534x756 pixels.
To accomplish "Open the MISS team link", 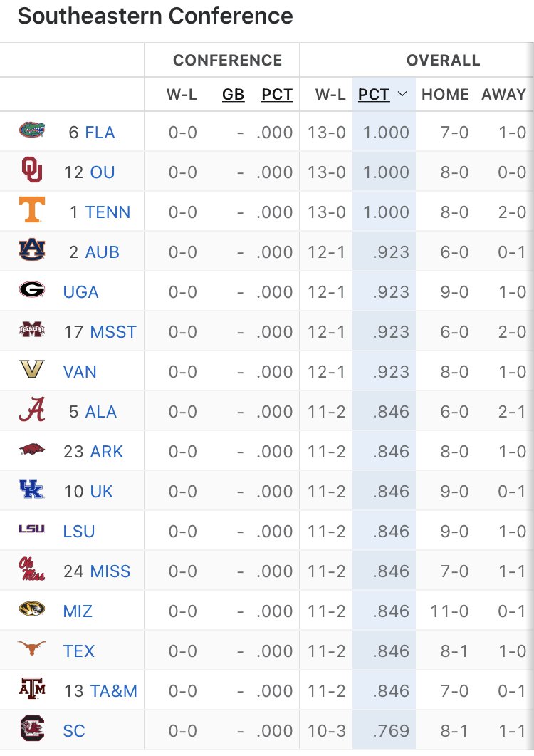I will click(110, 571).
